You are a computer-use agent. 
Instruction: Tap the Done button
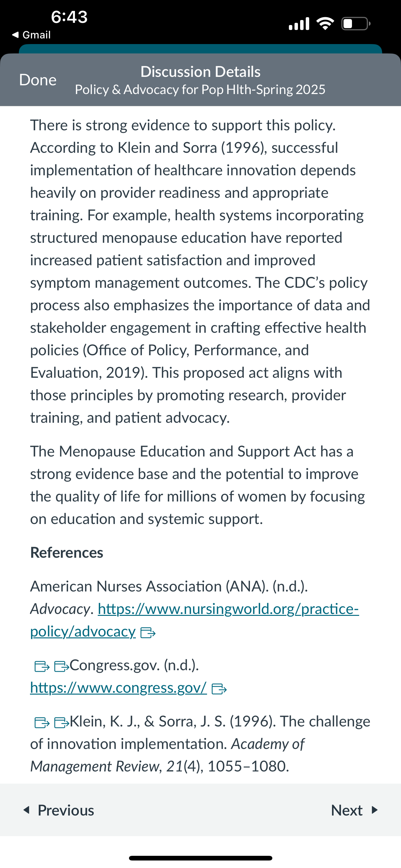click(38, 80)
